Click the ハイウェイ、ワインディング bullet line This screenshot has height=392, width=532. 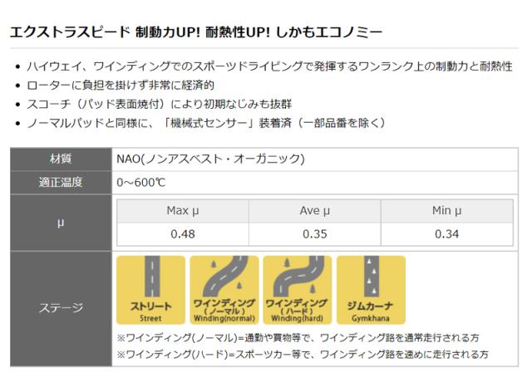click(274, 66)
